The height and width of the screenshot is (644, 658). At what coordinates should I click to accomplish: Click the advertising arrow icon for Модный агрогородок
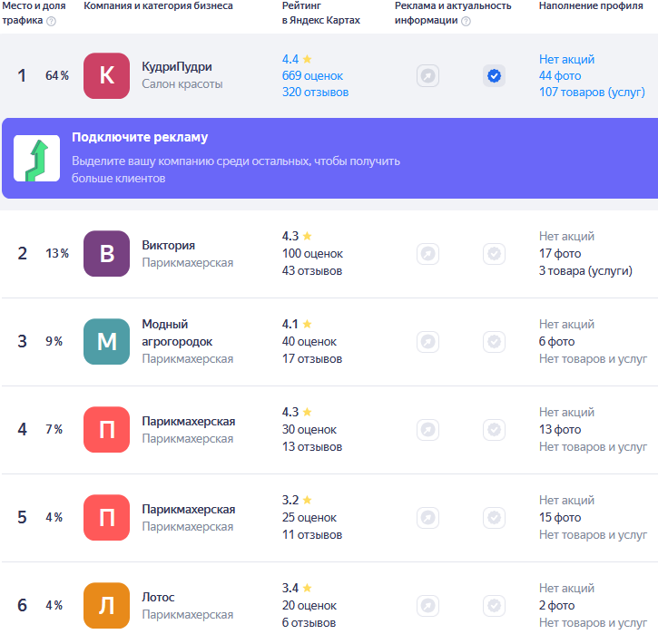tap(427, 342)
